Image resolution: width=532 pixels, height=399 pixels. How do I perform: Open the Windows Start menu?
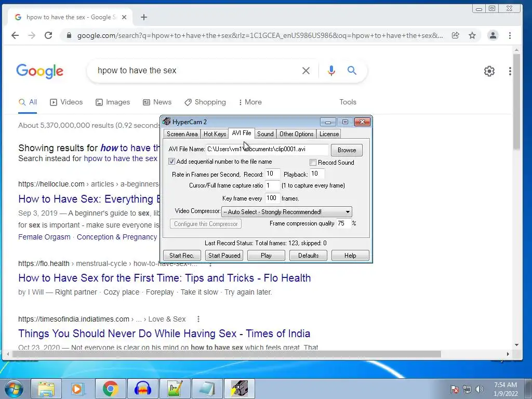pyautogui.click(x=14, y=389)
